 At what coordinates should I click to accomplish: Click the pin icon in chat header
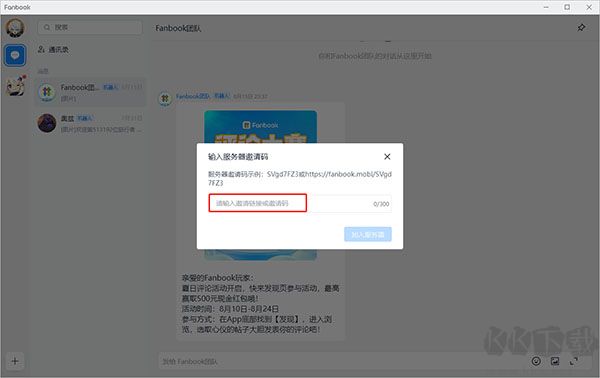[x=581, y=28]
